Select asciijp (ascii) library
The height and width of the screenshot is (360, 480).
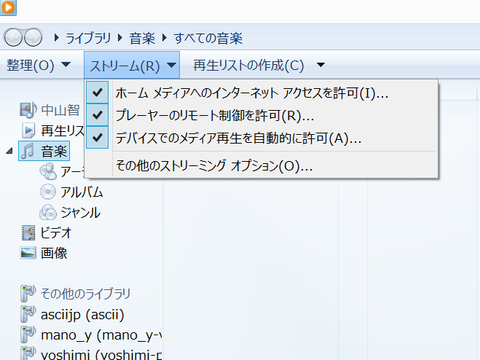click(x=82, y=314)
